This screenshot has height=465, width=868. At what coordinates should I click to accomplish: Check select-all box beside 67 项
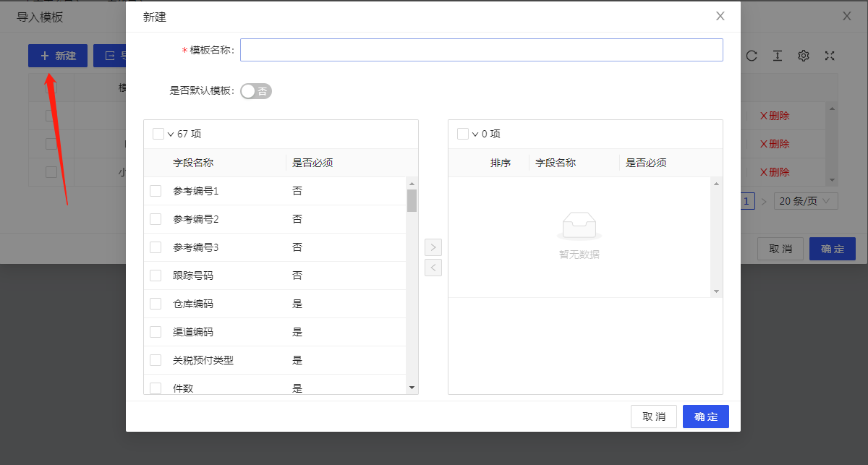point(158,134)
